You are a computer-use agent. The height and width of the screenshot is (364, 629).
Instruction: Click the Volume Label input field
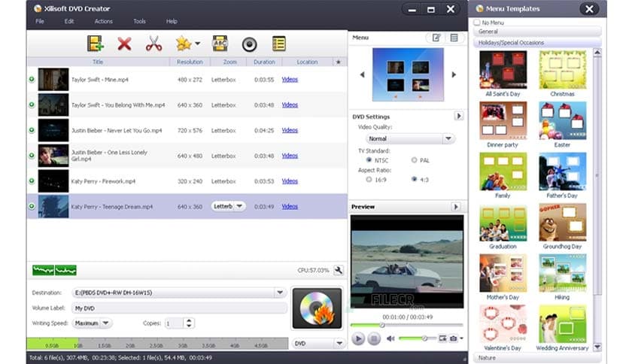pyautogui.click(x=179, y=308)
